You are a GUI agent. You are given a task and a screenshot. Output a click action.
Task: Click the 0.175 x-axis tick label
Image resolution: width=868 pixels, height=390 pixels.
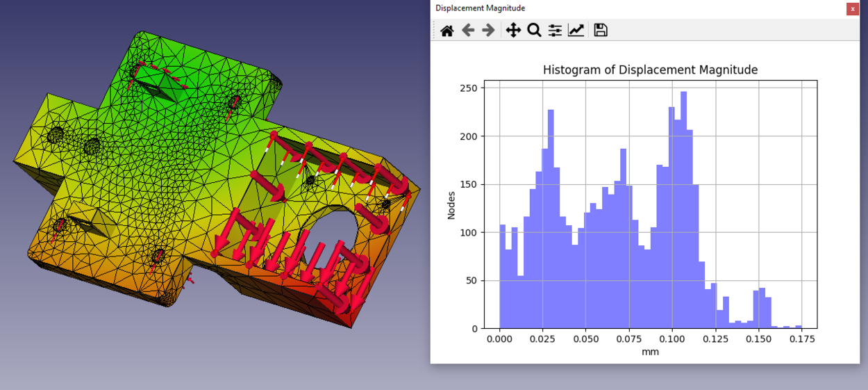[x=801, y=339]
